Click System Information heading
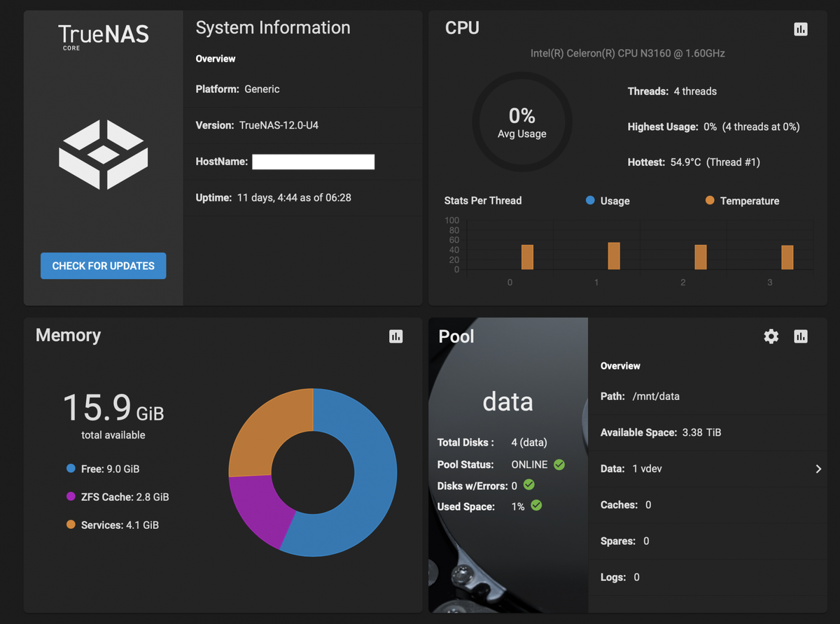This screenshot has width=840, height=624. 273,28
